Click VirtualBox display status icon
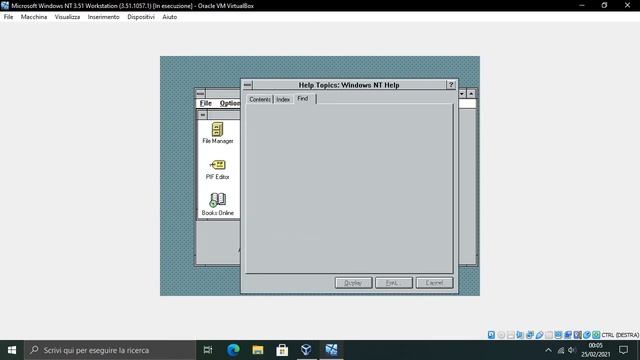Screen dimensions: 640x360 pyautogui.click(x=558, y=335)
